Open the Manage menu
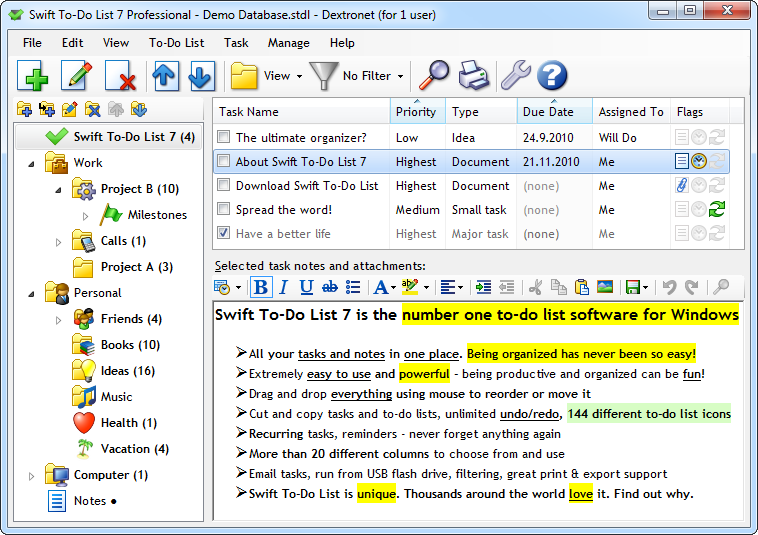This screenshot has height=535, width=758. (x=288, y=43)
